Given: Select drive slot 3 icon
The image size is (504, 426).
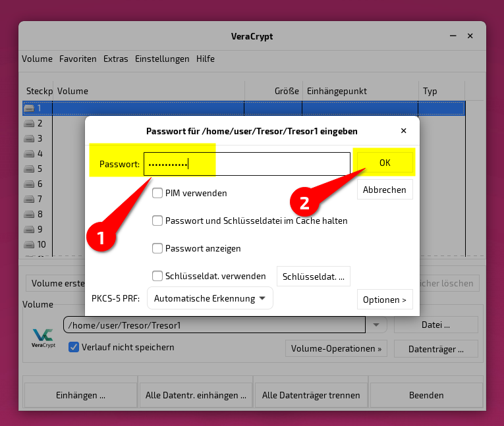Looking at the screenshot, I should click(x=29, y=138).
